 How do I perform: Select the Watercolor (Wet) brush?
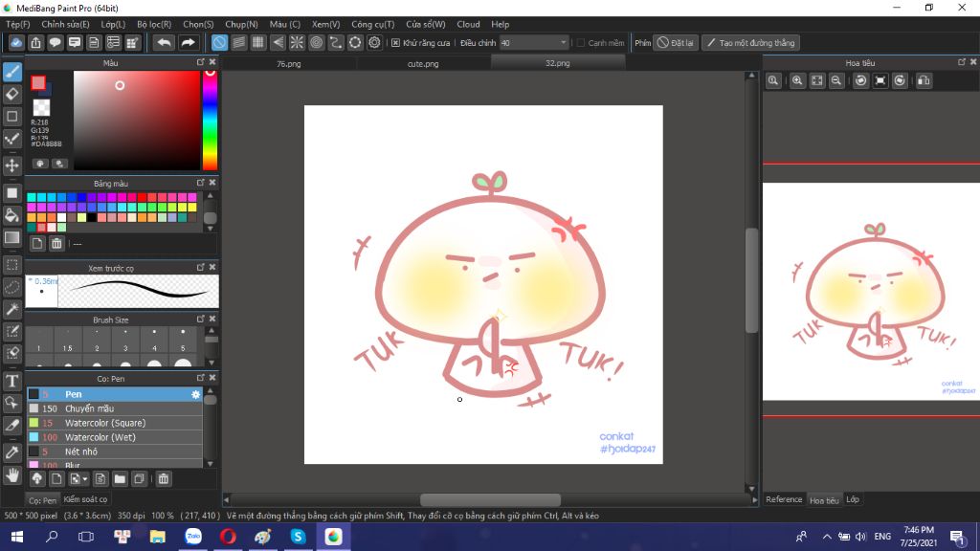[x=115, y=437]
